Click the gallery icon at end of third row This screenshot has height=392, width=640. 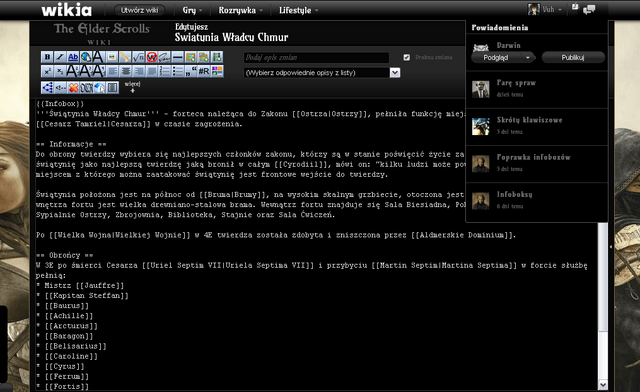(112, 87)
